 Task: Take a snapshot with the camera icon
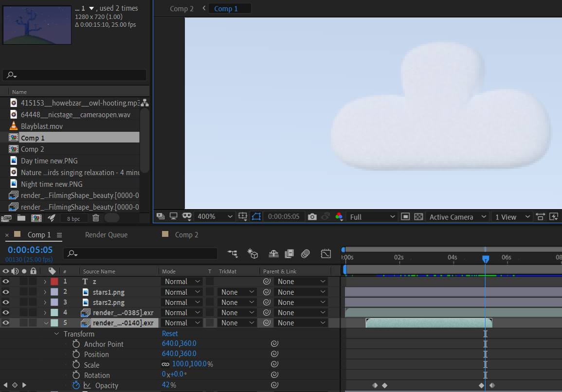pos(312,217)
